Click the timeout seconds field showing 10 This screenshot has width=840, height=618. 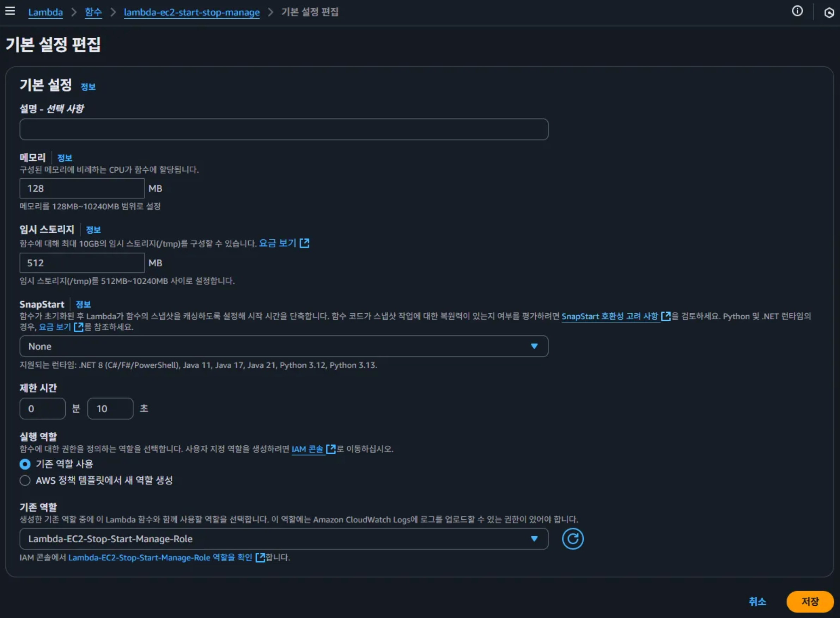pos(110,408)
